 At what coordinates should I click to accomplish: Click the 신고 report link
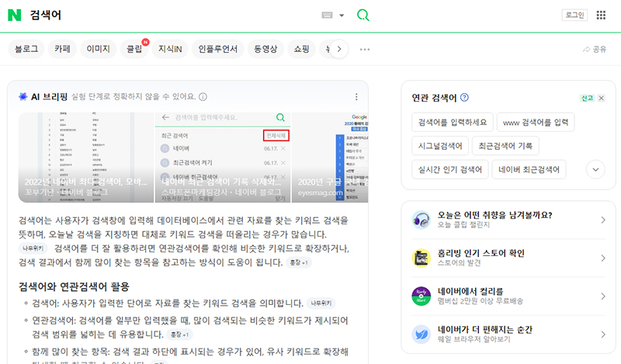point(586,99)
